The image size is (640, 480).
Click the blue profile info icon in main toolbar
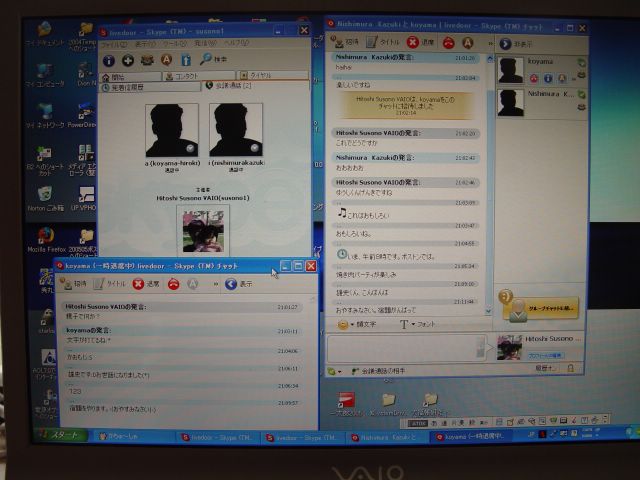click(x=186, y=60)
